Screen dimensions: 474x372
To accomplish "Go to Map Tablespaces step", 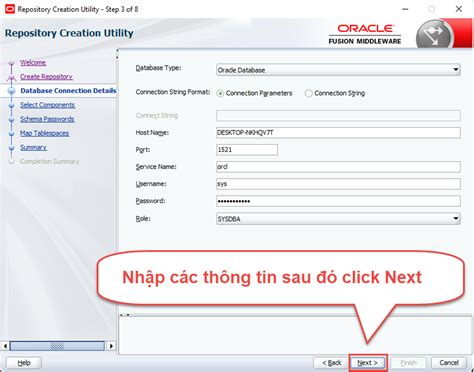I will pyautogui.click(x=44, y=133).
